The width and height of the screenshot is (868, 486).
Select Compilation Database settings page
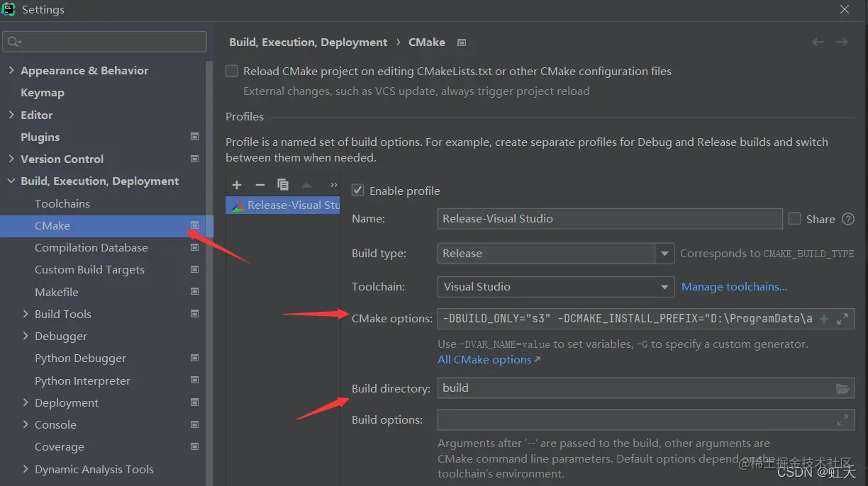coord(91,247)
